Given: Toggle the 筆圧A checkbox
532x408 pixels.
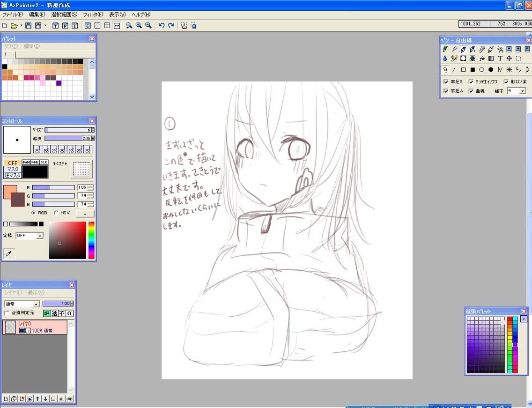Looking at the screenshot, I should pyautogui.click(x=446, y=91).
